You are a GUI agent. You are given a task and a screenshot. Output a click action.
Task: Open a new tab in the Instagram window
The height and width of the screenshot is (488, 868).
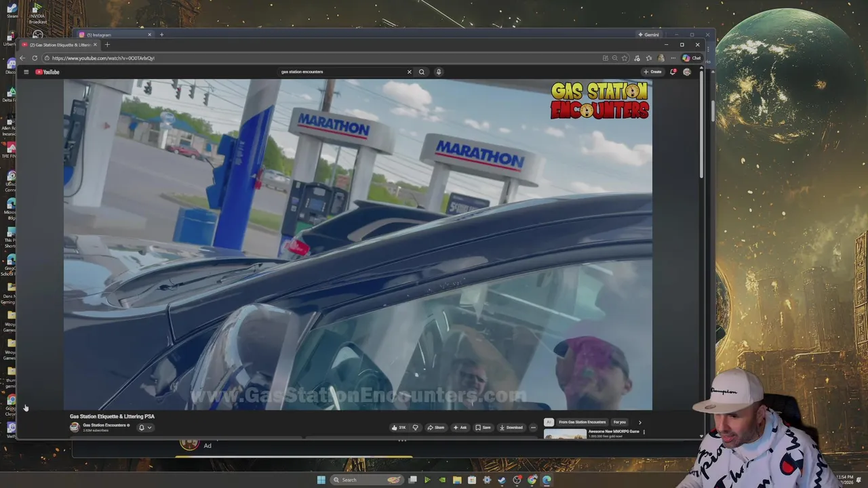(x=161, y=35)
